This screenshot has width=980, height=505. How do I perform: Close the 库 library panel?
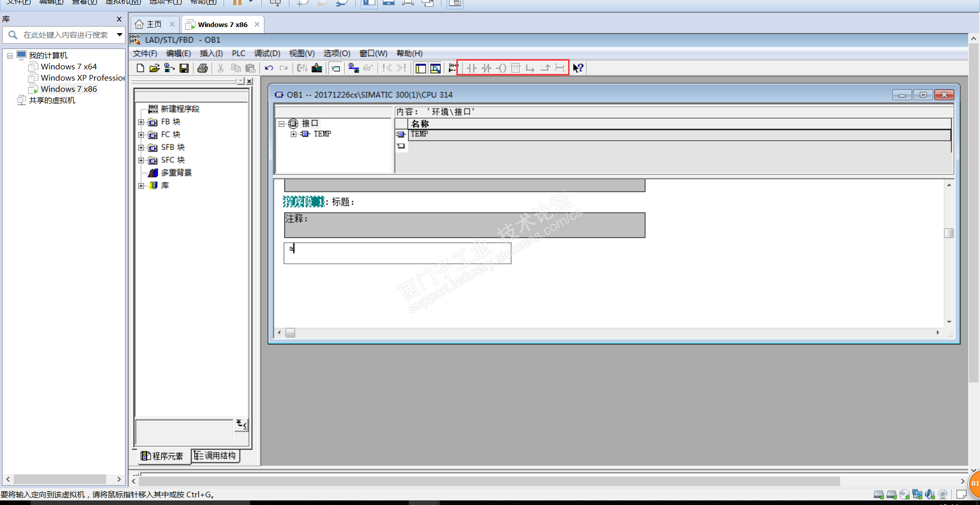click(119, 19)
